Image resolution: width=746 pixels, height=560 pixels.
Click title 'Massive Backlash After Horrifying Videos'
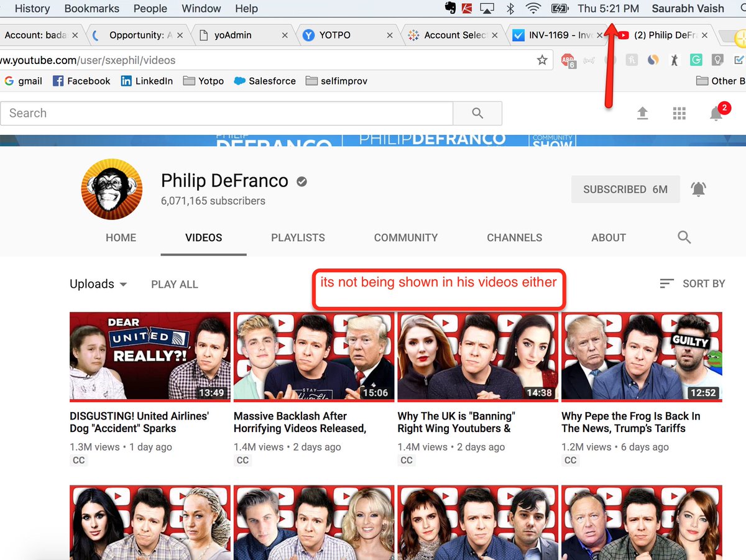click(x=299, y=422)
